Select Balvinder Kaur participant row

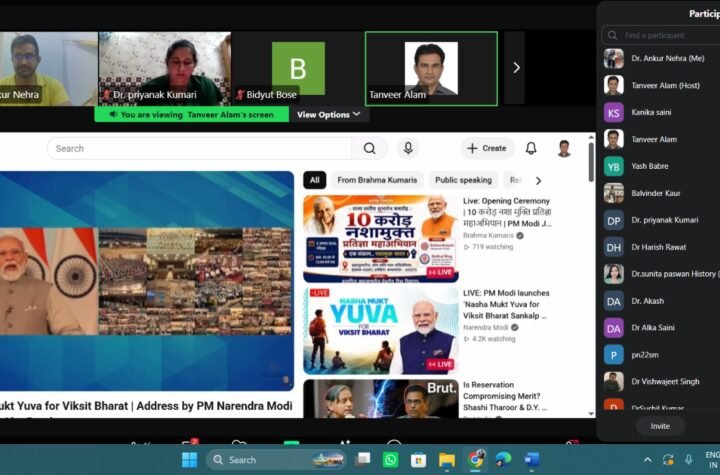tap(660, 193)
